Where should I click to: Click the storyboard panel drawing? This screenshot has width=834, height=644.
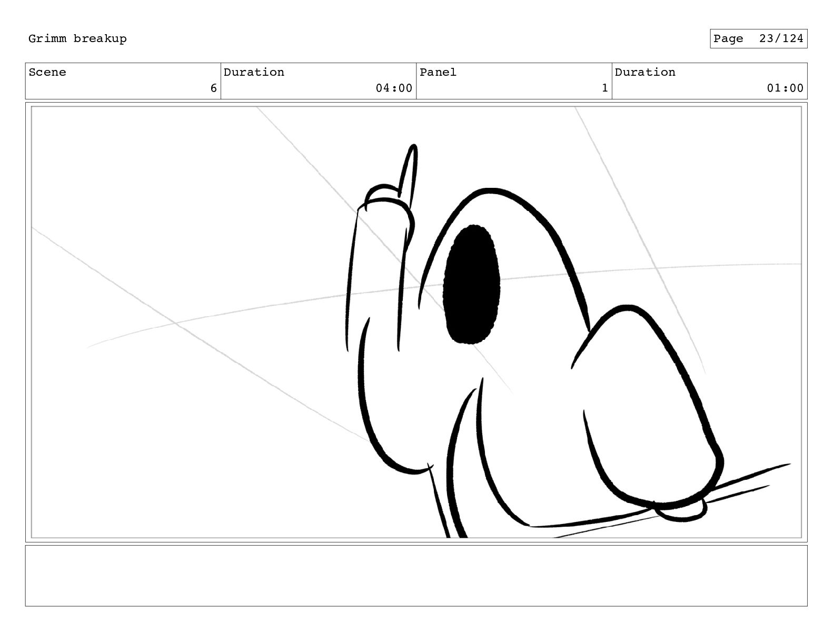(416, 322)
